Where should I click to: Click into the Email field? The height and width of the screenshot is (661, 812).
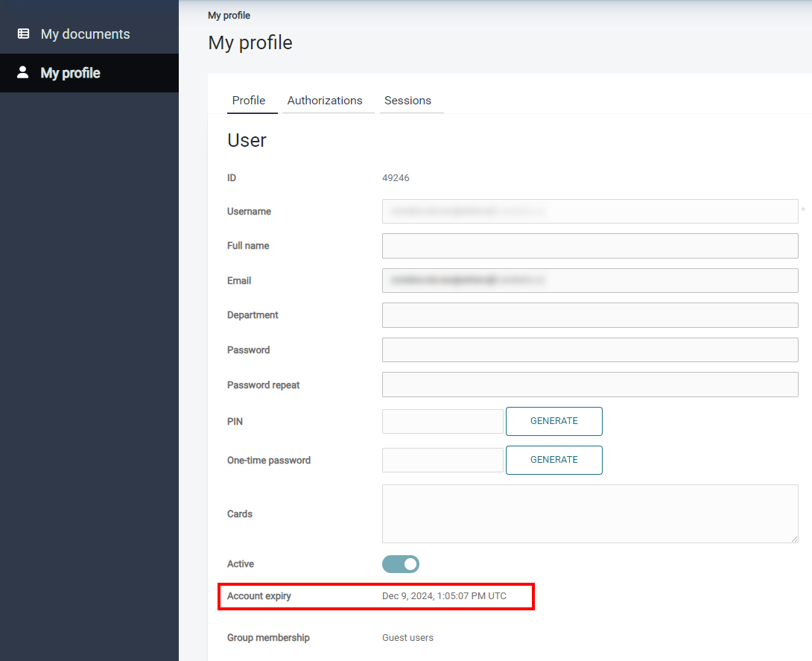pos(589,281)
